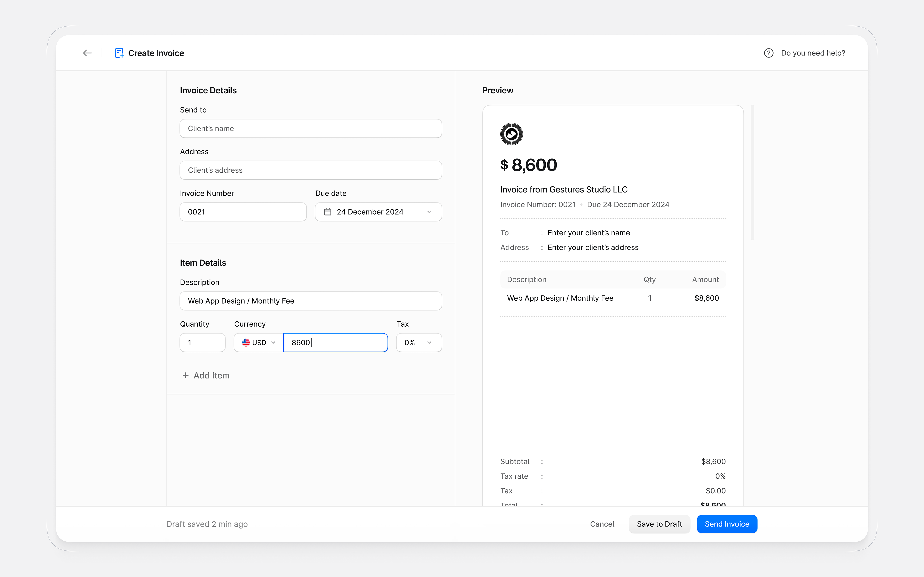The width and height of the screenshot is (924, 577).
Task: Click the question mark help icon
Action: (768, 53)
